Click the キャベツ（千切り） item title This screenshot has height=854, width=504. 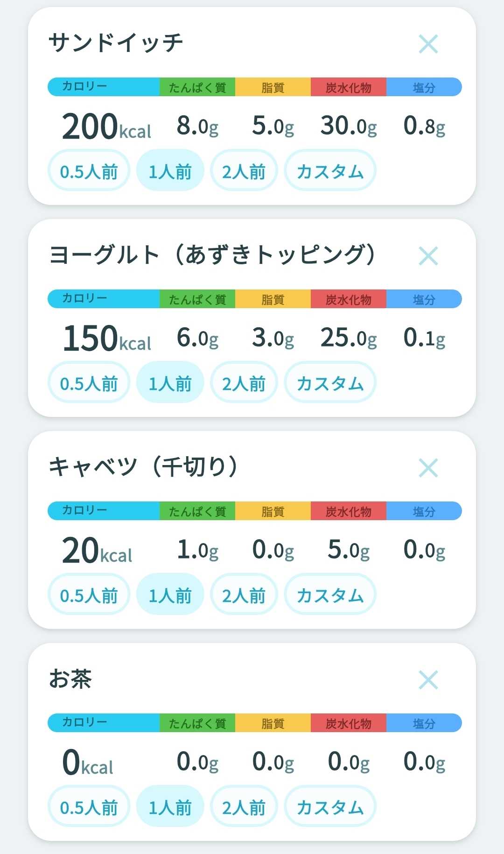pyautogui.click(x=144, y=466)
